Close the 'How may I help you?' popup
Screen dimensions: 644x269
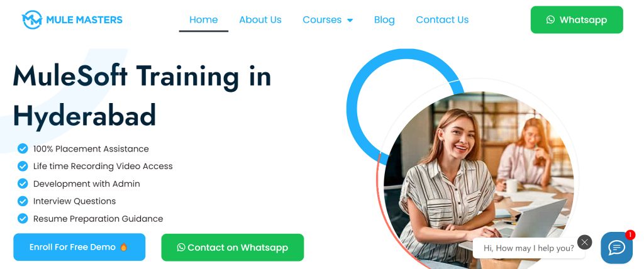[x=584, y=242]
